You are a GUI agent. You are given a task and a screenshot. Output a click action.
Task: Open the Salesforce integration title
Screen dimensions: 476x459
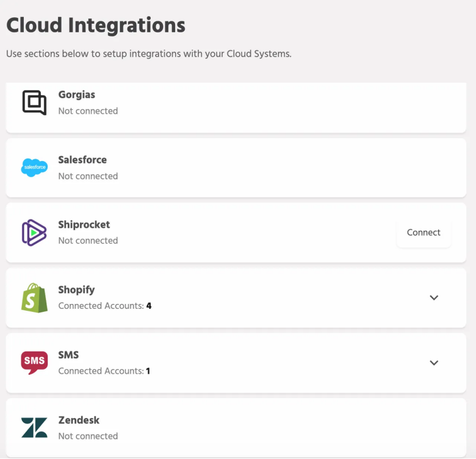(x=82, y=160)
